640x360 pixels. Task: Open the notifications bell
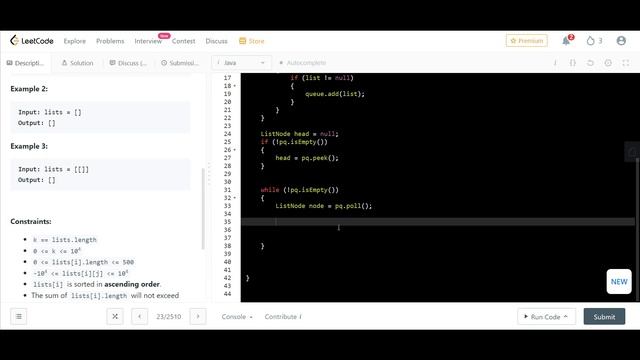tap(566, 41)
